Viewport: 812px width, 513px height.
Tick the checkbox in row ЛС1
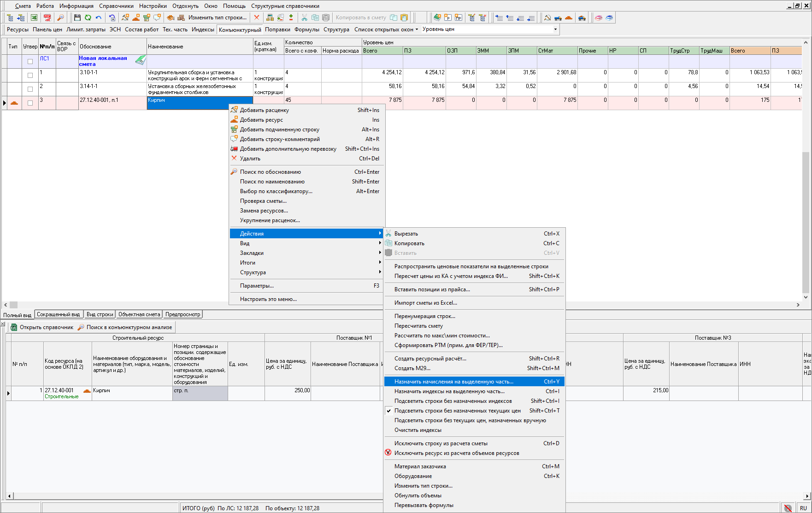(30, 61)
